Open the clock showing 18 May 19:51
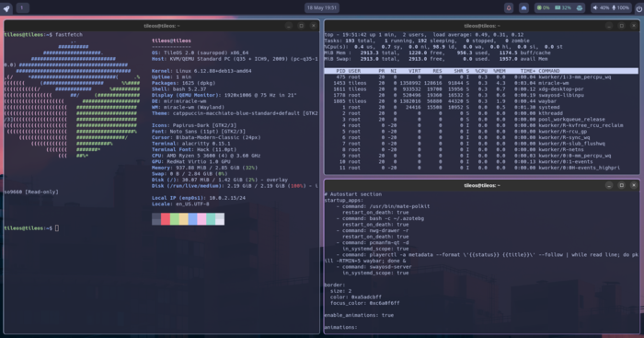Screen dimensions: 644x338 click(322, 7)
